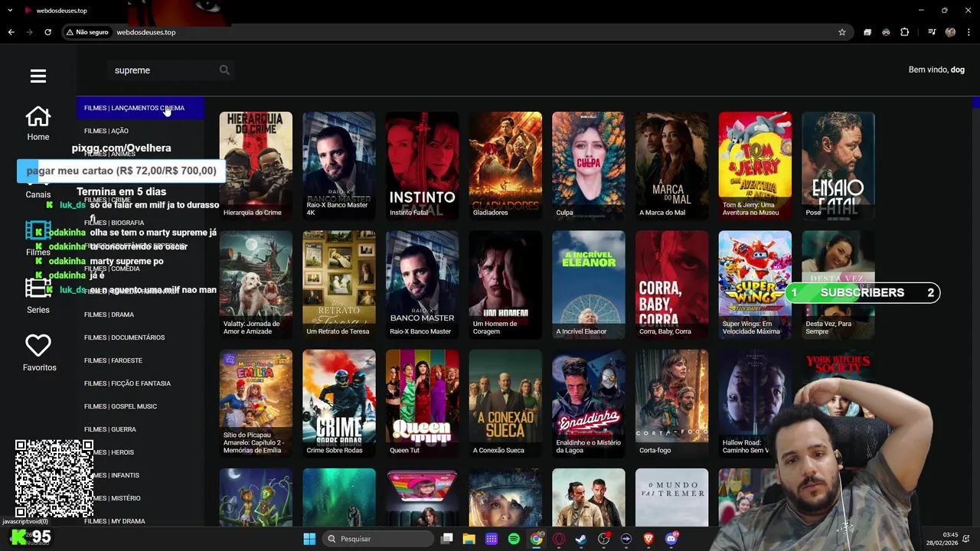Open the Chrome three-dot menu
This screenshot has height=551, width=980.
click(x=969, y=32)
